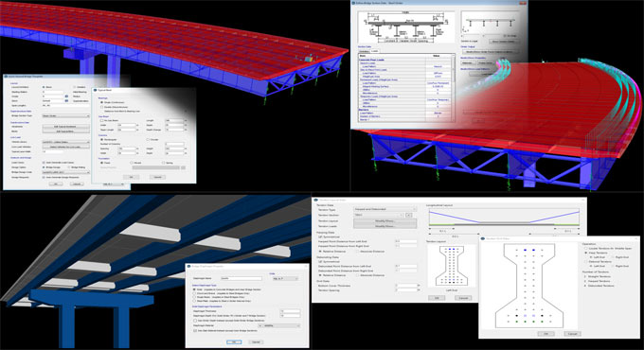The image size is (644, 350).
Task: Click plus button beside Diaphragm Material dropdown
Action: point(260,325)
